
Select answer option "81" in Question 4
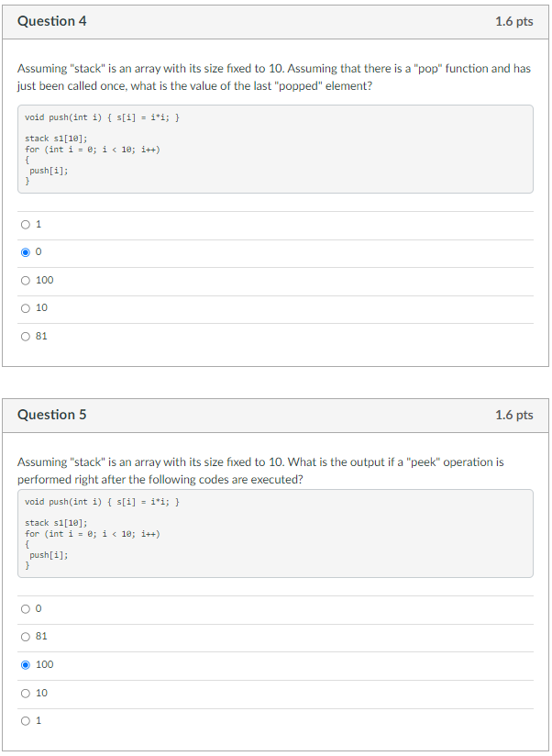pos(26,336)
